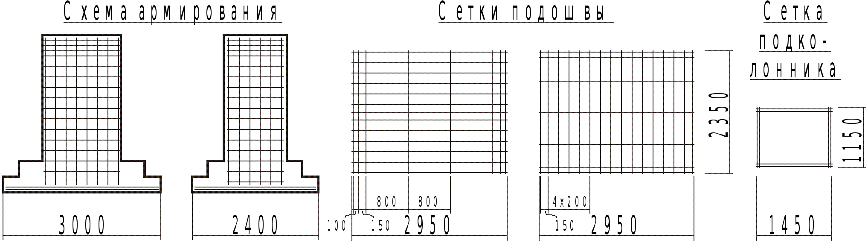Viewport: 868px width, 243px height.
Task: Click the "Схема армирования" title text
Action: 171,12
